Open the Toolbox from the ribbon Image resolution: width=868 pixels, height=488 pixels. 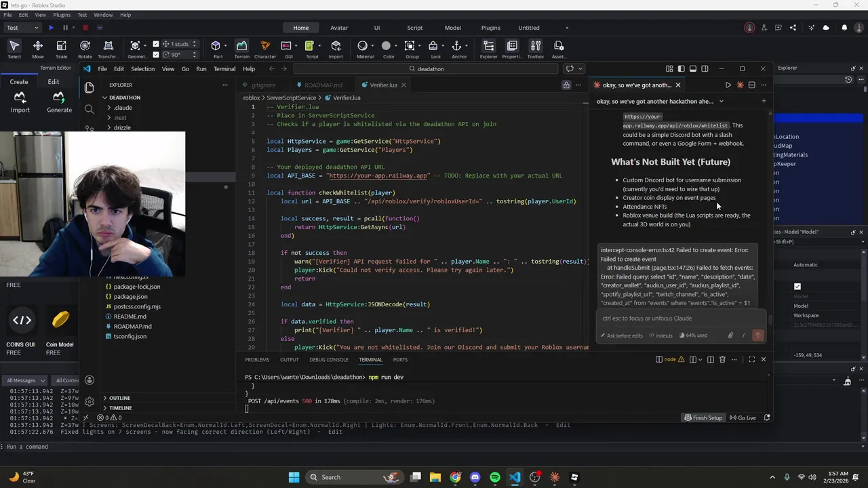(x=536, y=49)
